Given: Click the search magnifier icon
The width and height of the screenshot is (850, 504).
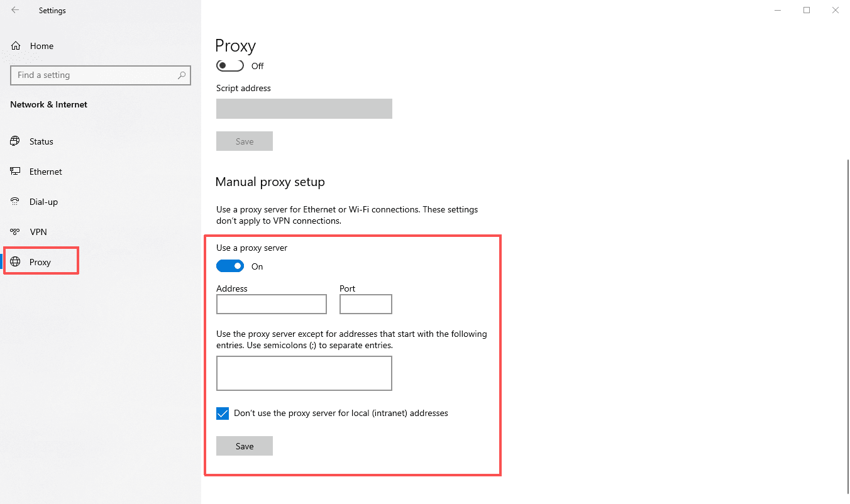Looking at the screenshot, I should coord(182,75).
